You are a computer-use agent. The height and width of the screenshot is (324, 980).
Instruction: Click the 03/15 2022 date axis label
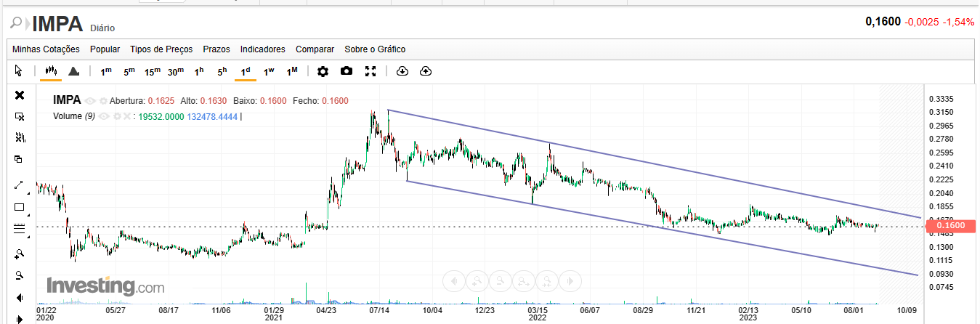(x=538, y=313)
